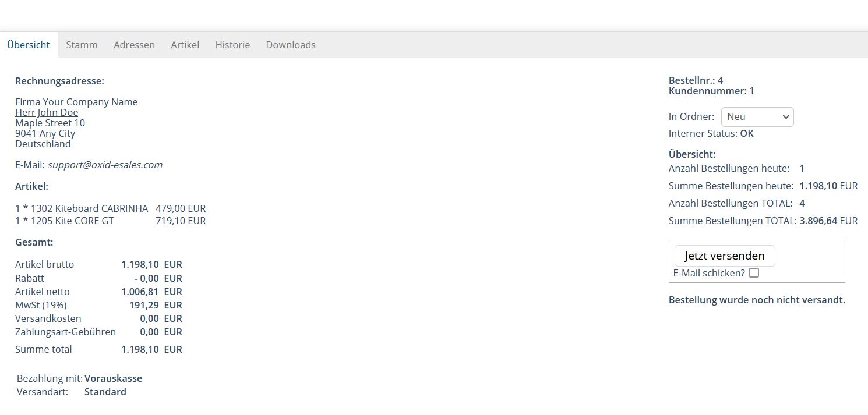Screen dimensions: 868x415
Task: Show the Downloads tab
Action: (291, 45)
